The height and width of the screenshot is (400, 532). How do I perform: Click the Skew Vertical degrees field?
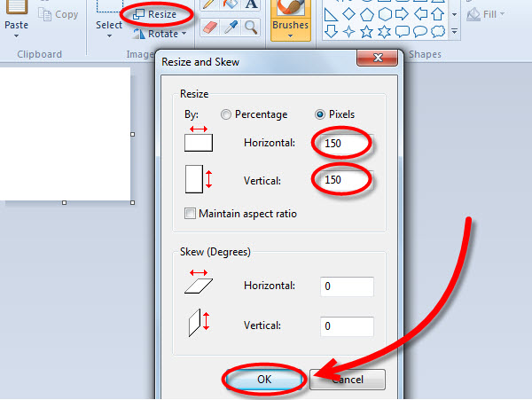pyautogui.click(x=347, y=325)
